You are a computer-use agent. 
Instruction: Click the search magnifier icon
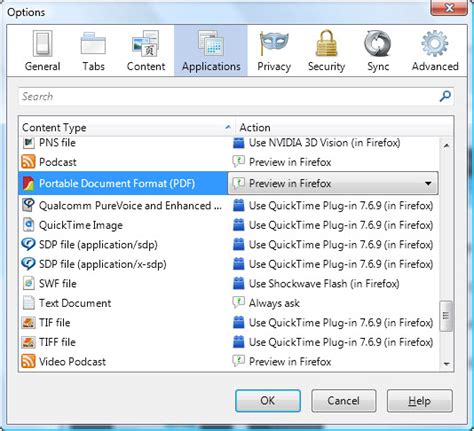(x=445, y=96)
